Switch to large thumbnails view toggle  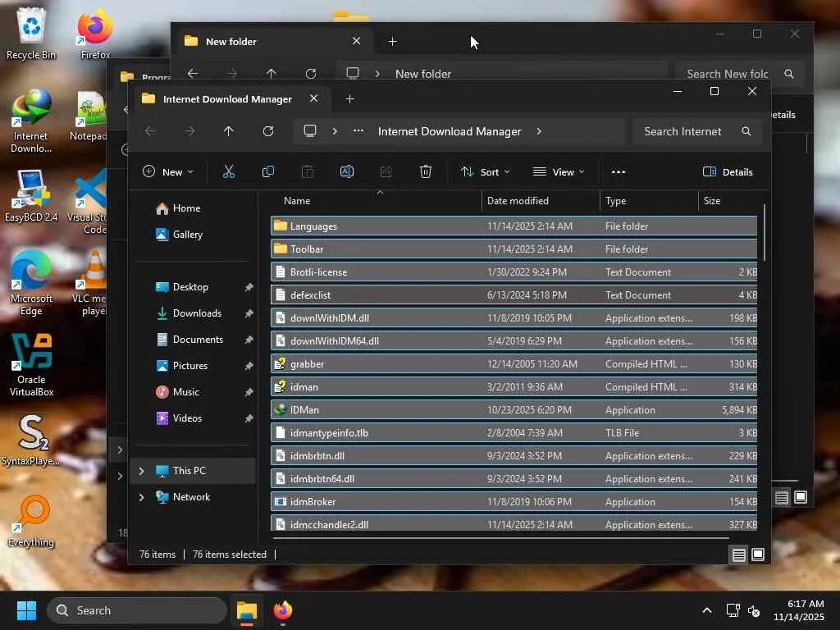point(758,555)
